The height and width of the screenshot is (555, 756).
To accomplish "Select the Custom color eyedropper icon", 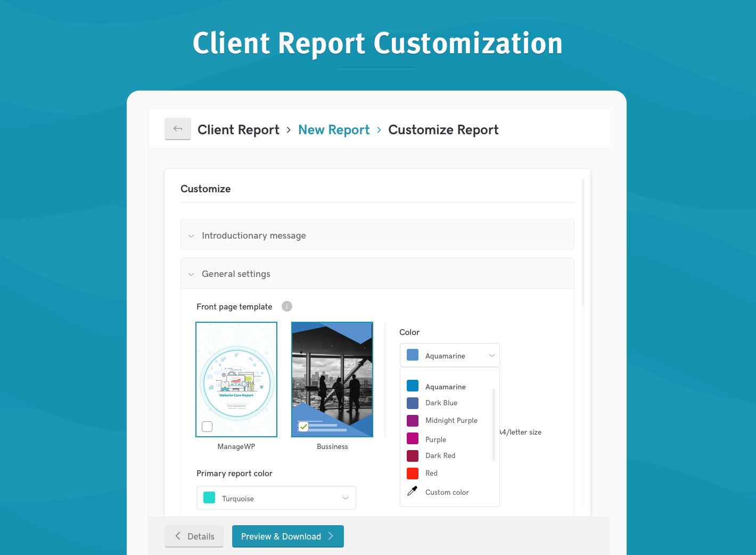I will point(412,492).
